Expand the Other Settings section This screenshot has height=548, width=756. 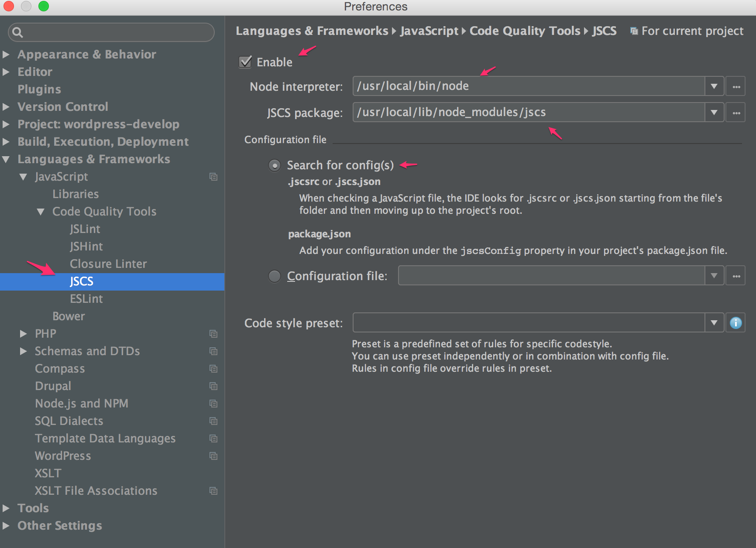pyautogui.click(x=6, y=526)
